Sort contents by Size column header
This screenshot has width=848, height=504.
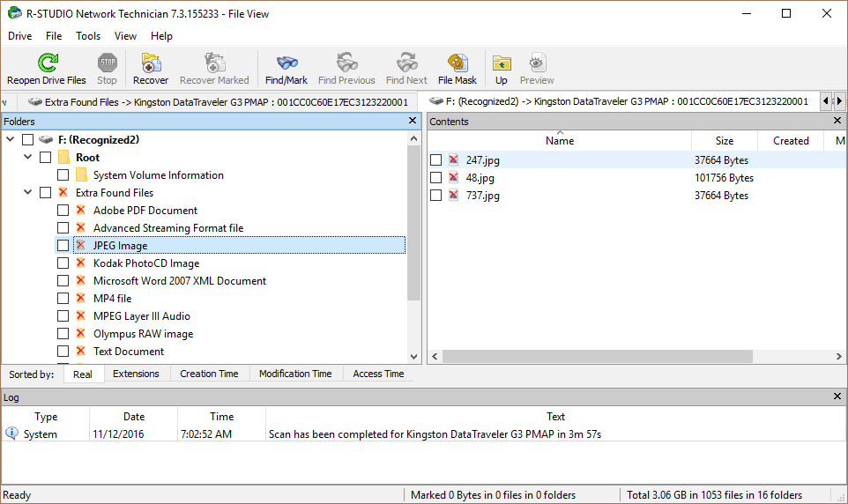725,141
